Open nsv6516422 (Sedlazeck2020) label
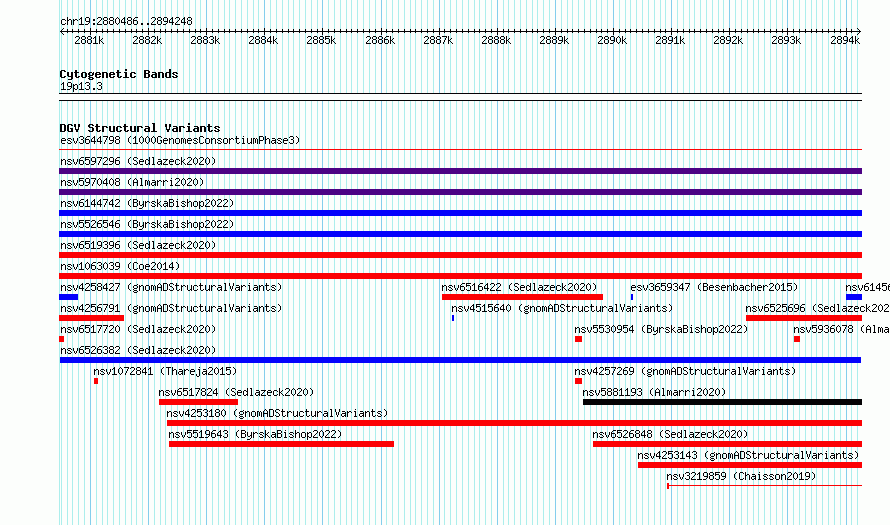The height and width of the screenshot is (525, 890). click(519, 287)
